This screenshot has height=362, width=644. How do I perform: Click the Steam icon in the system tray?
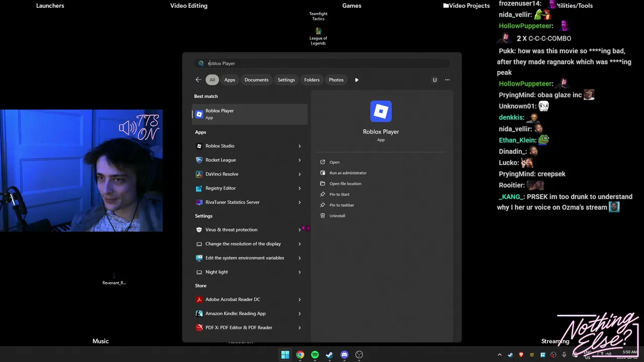pos(510,355)
